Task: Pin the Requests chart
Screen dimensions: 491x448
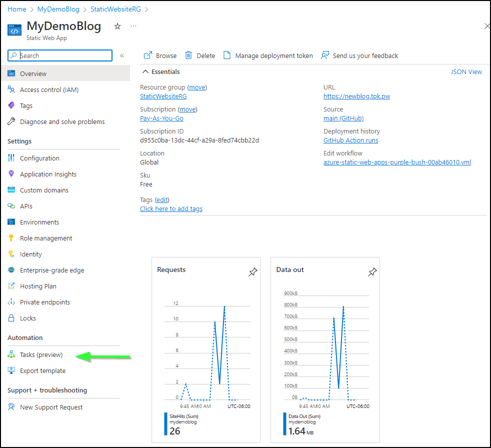Action: coord(252,272)
